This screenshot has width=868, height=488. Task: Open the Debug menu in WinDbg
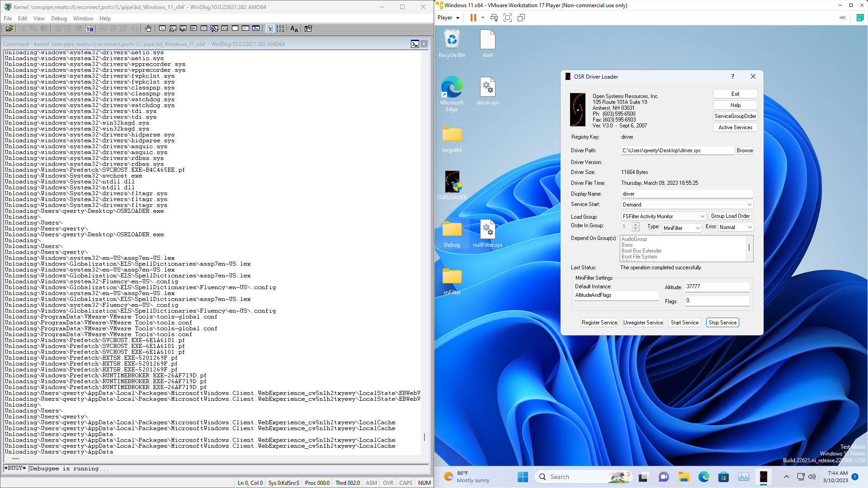[59, 19]
